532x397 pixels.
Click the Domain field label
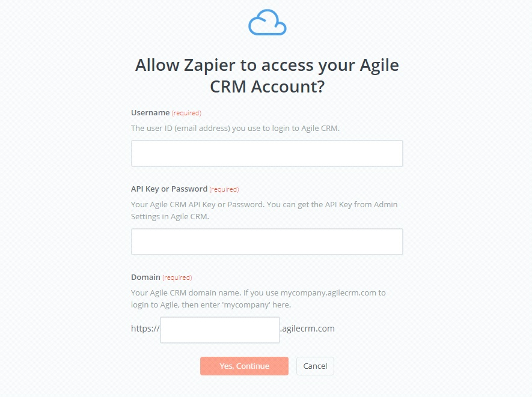pos(145,277)
